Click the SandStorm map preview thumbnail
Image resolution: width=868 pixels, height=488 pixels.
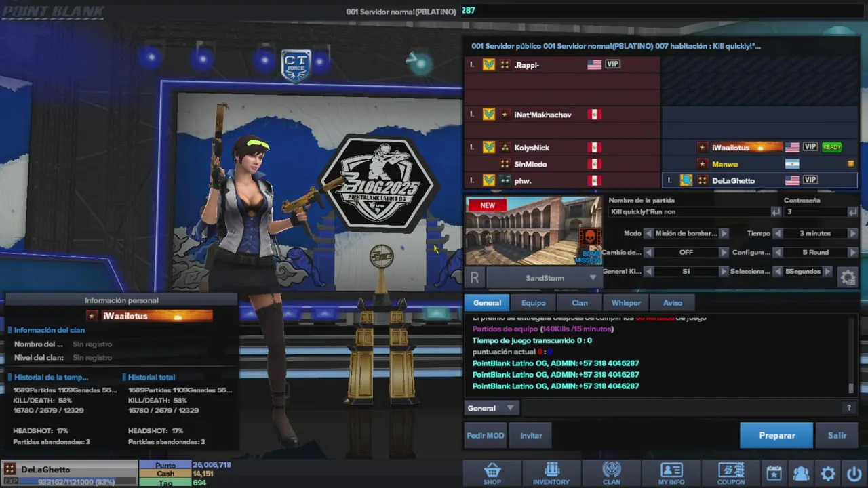point(534,231)
